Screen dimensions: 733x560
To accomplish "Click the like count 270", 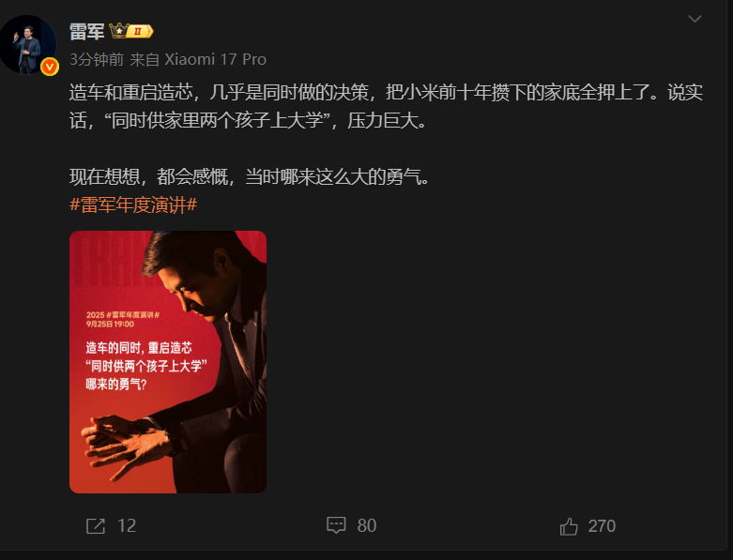I will tap(602, 526).
